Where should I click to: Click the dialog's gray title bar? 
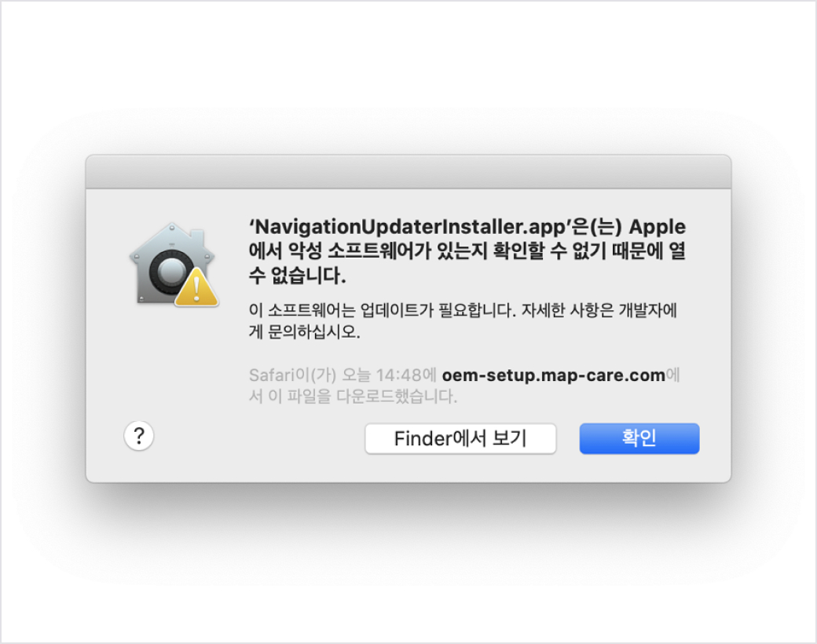point(408,171)
